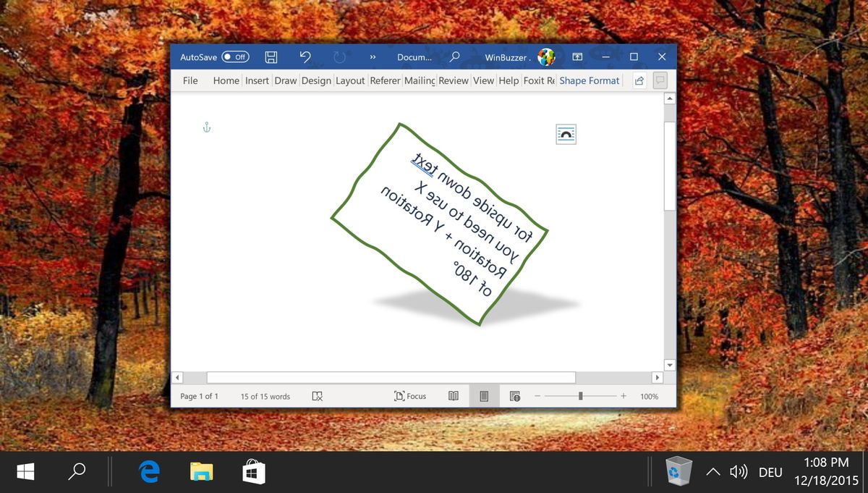Click the zoom slider handle
The width and height of the screenshot is (868, 493).
pos(581,396)
